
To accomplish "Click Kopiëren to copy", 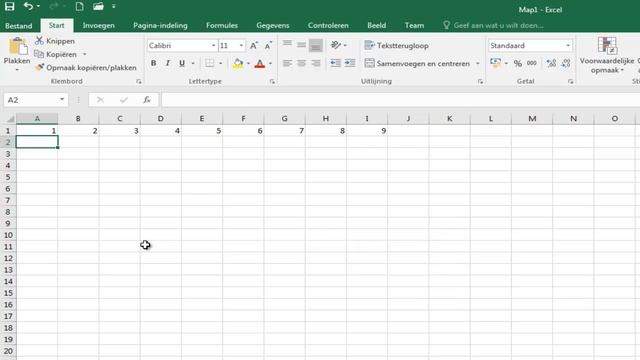I will pos(56,54).
